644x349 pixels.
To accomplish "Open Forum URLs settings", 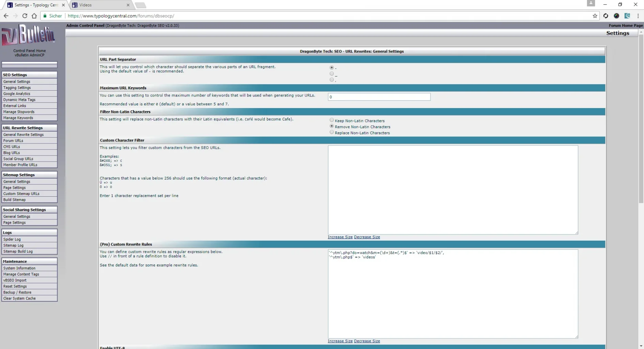I will pyautogui.click(x=29, y=140).
